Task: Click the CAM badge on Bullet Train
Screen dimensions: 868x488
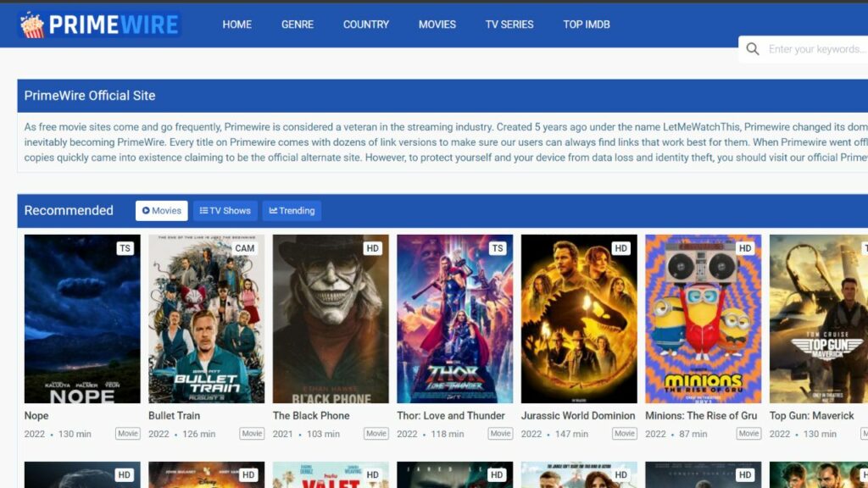Action: coord(244,248)
